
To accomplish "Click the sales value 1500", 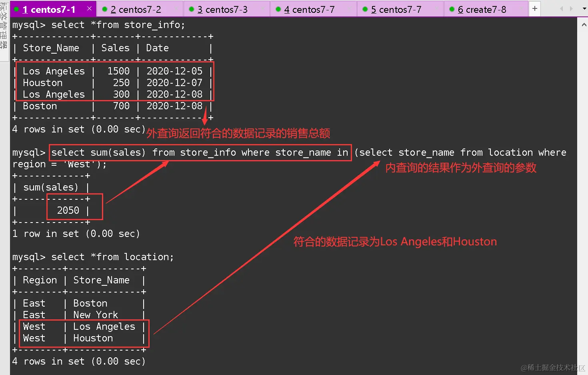I will click(118, 71).
